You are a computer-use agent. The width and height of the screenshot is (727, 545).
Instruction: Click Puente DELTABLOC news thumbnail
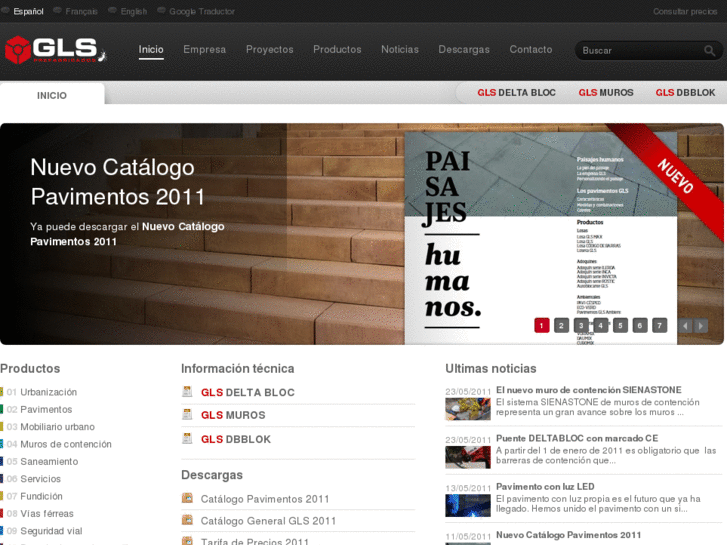coord(468,457)
